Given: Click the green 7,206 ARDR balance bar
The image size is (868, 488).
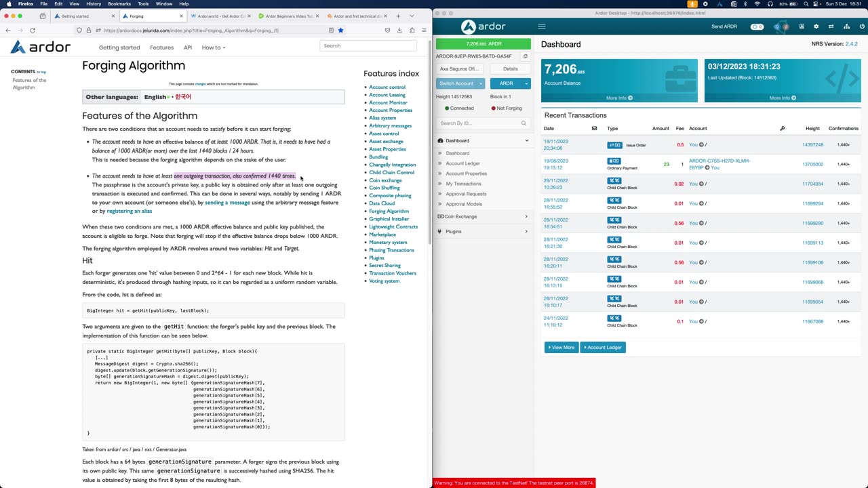Looking at the screenshot, I should 484,44.
